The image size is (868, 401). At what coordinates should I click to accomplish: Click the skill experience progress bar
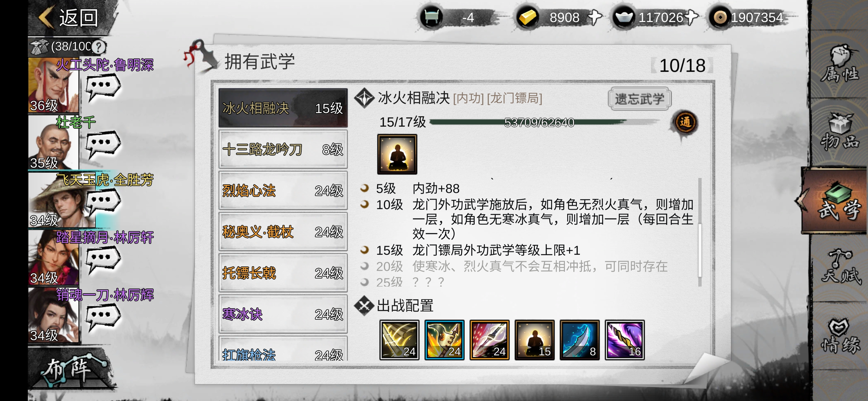tap(539, 122)
